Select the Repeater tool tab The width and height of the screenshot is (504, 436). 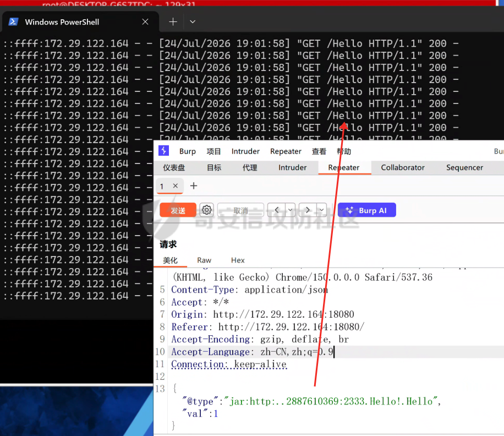[x=344, y=167]
